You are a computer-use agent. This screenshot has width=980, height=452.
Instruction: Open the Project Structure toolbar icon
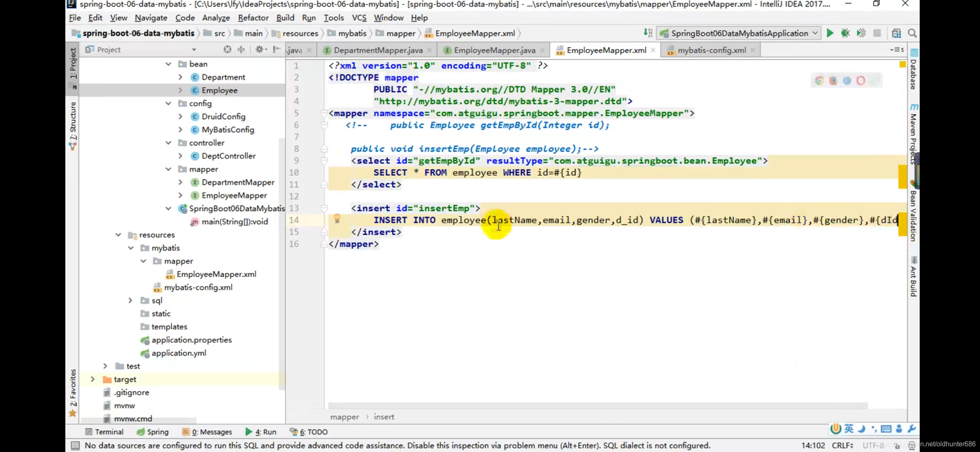tap(896, 33)
